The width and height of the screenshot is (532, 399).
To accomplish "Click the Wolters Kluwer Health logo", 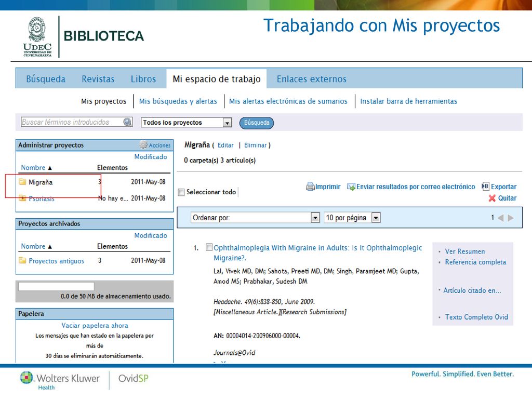I will click(x=60, y=380).
